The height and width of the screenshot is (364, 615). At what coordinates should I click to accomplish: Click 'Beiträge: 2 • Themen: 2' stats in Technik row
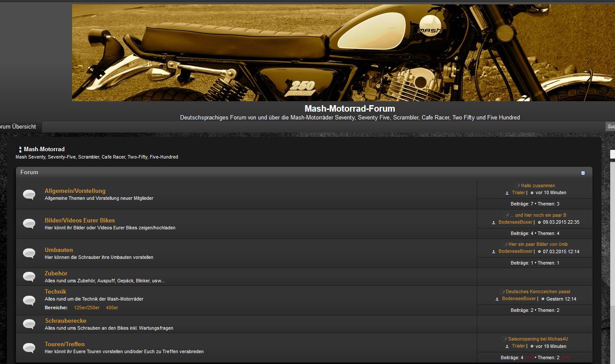(x=535, y=310)
